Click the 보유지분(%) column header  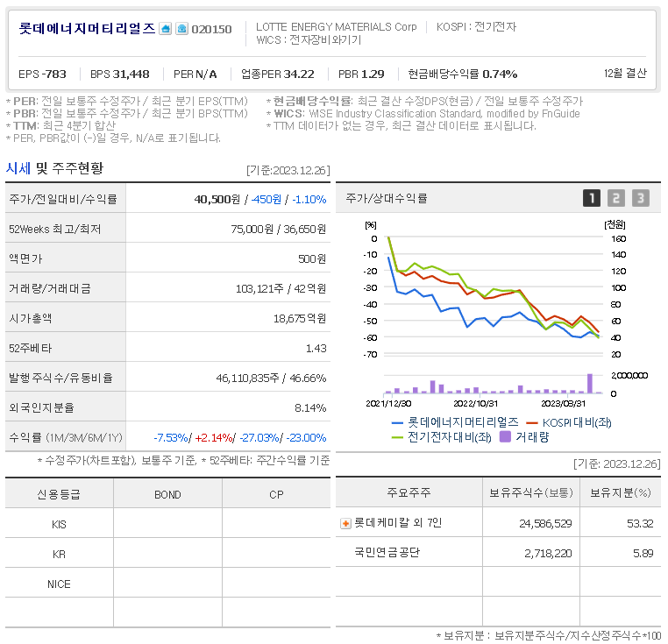(x=621, y=492)
